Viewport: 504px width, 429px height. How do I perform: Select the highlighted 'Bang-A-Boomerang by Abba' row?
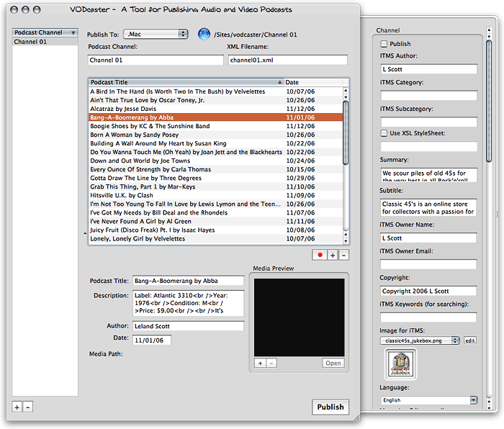click(216, 117)
